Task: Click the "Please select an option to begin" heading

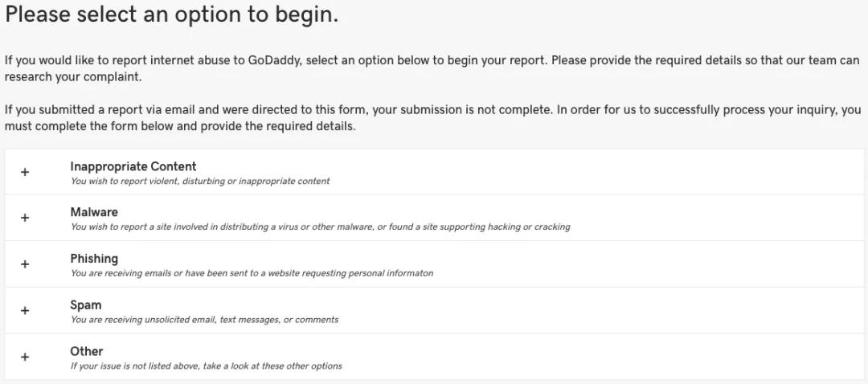Action: [171, 15]
